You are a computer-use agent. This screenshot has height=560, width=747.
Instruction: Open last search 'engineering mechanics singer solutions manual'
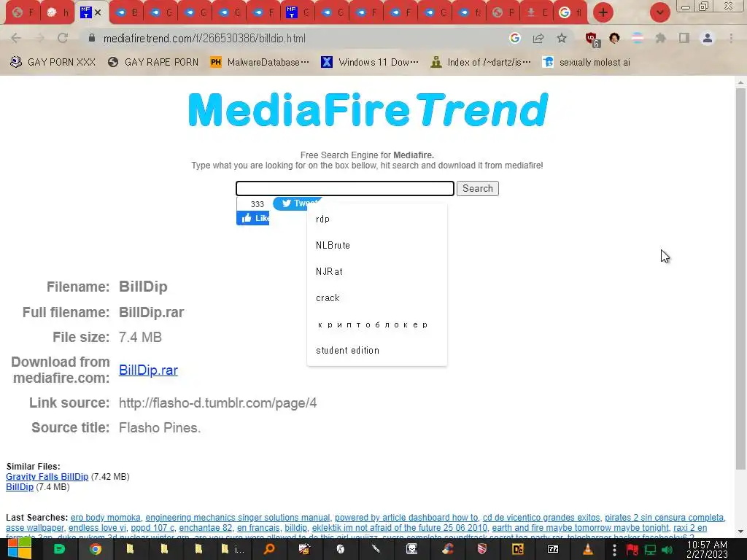(x=238, y=518)
